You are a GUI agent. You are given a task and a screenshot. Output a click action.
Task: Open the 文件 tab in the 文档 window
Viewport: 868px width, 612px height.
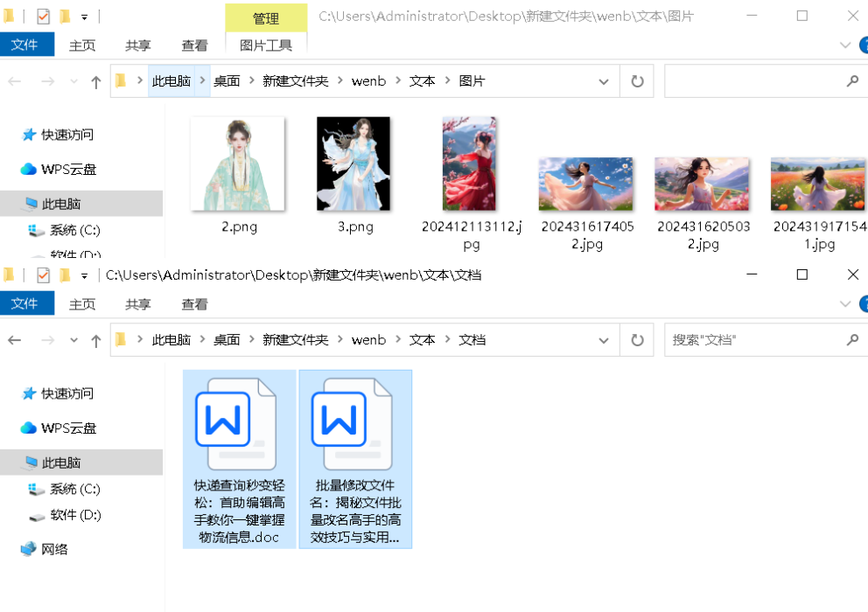26,303
